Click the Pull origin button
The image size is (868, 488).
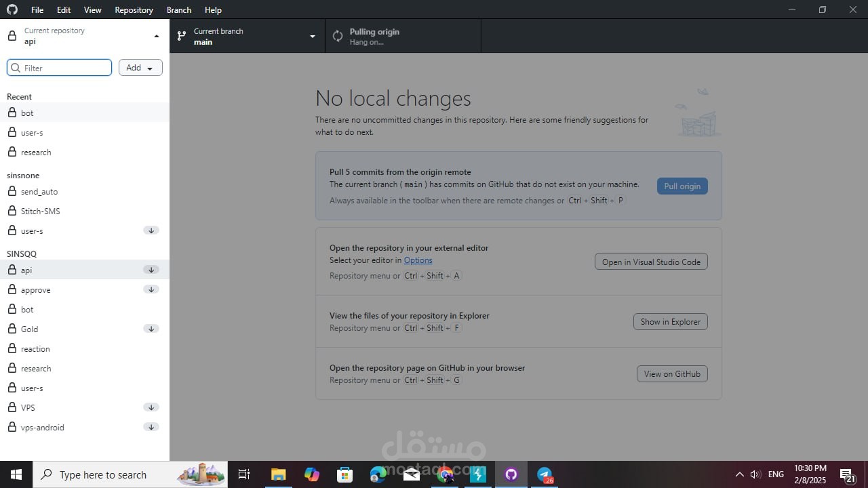point(682,186)
